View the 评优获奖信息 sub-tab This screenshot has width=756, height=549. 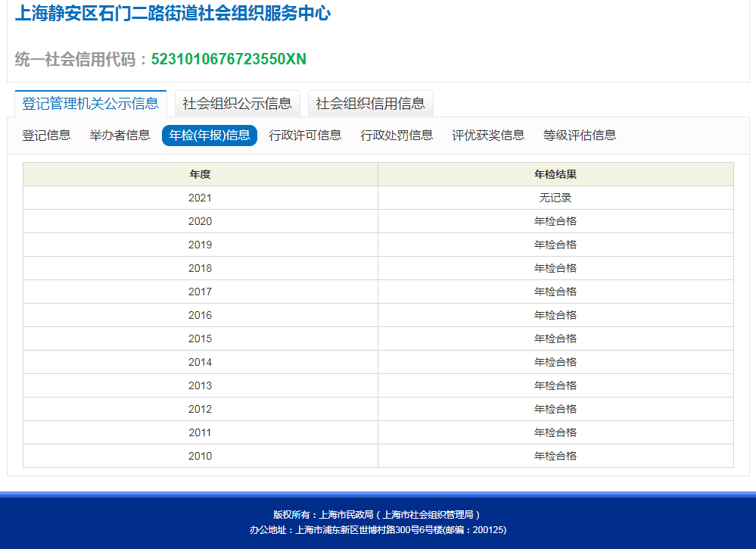point(488,136)
